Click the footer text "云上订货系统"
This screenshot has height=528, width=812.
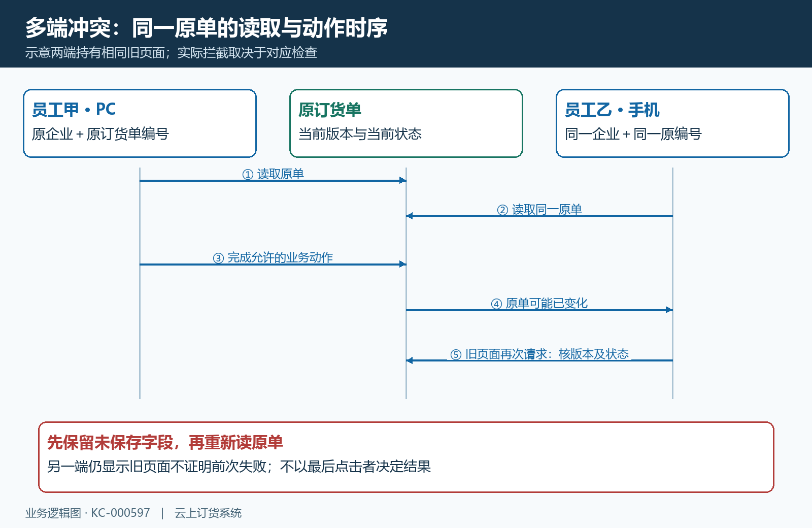pos(208,513)
